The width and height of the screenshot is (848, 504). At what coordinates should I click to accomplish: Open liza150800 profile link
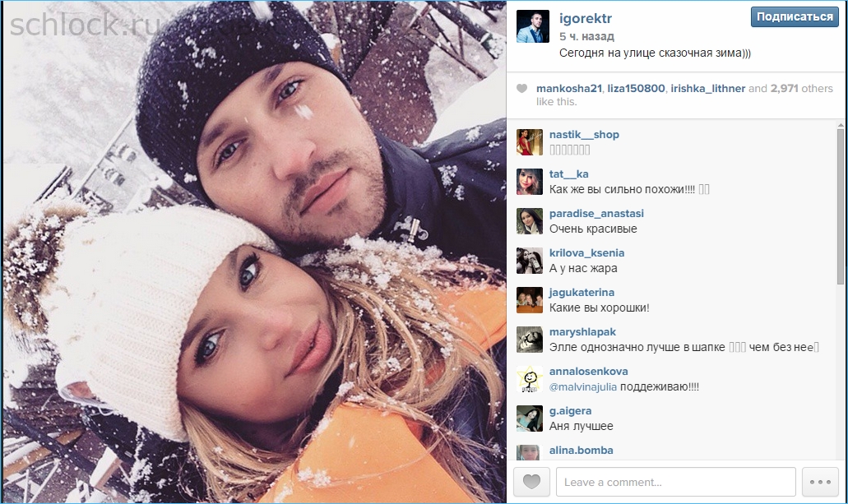tap(636, 88)
